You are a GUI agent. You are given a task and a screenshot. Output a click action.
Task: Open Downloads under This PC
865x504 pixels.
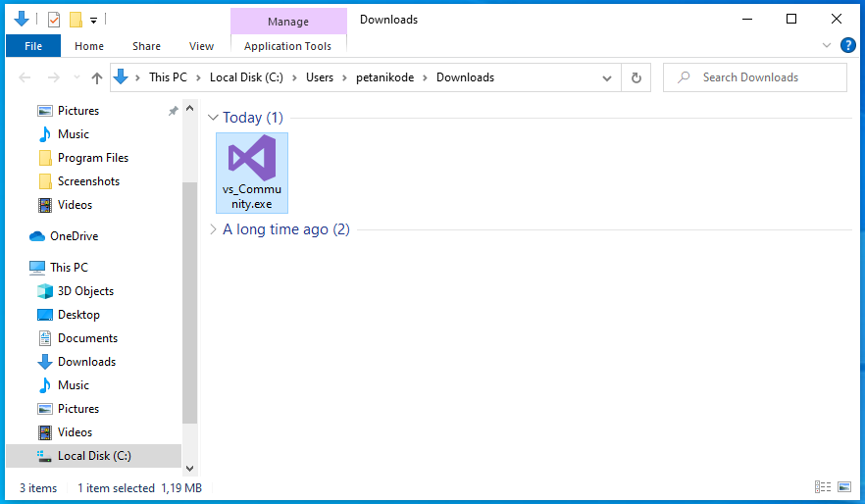coord(86,362)
